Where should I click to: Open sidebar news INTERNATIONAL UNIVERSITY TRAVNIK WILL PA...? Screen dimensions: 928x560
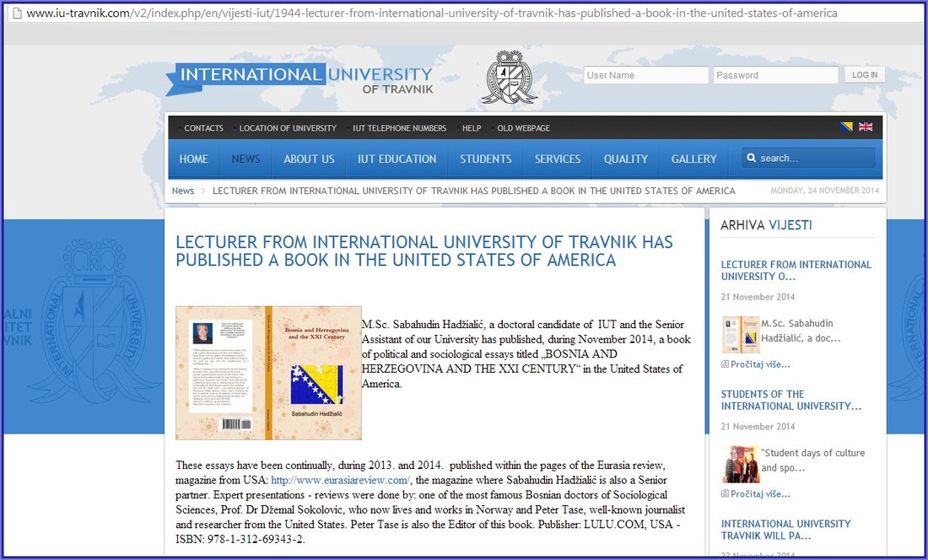pyautogui.click(x=786, y=530)
